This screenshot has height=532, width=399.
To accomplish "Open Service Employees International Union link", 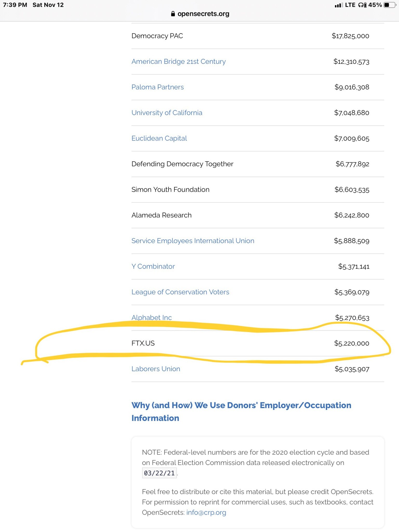I will [x=193, y=241].
